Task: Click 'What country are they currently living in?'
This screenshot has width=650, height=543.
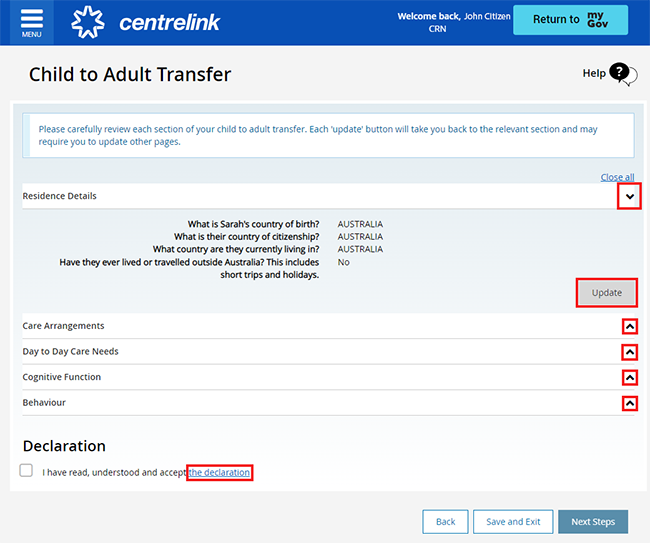Action: pos(236,249)
